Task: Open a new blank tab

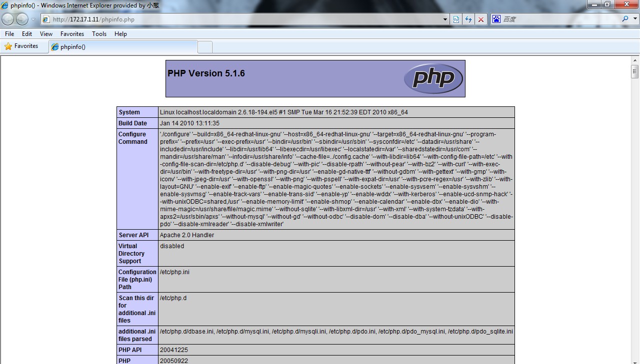Action: pos(205,47)
